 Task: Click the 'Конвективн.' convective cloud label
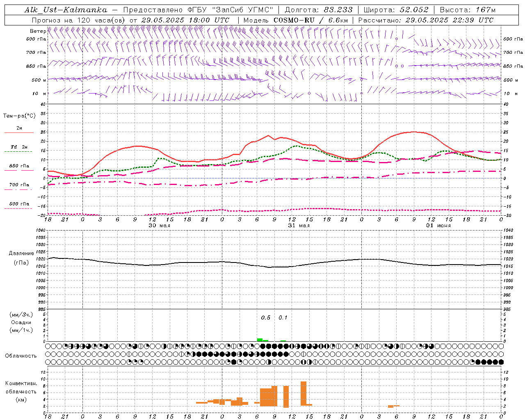click(21, 383)
